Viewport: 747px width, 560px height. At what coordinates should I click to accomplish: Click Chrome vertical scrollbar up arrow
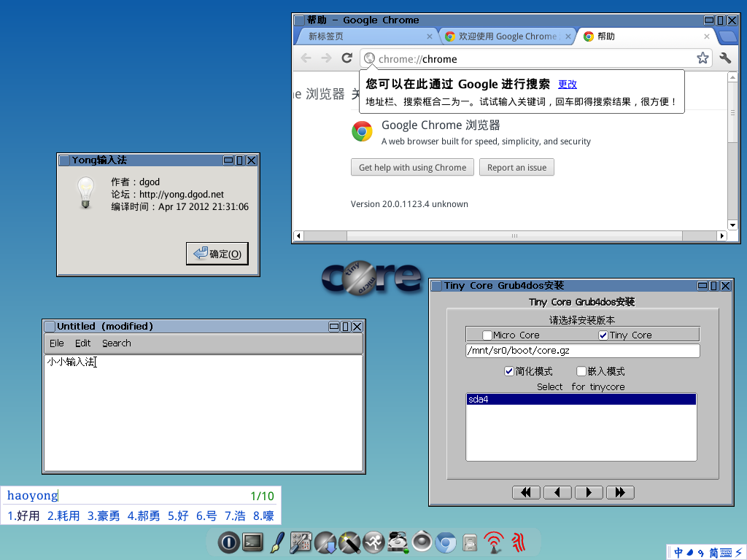tap(732, 77)
